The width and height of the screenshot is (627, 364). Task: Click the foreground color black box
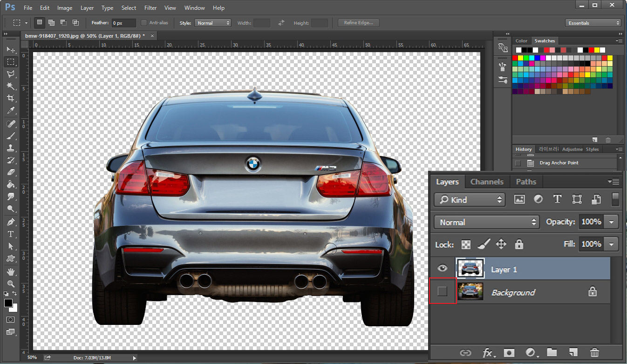click(8, 303)
